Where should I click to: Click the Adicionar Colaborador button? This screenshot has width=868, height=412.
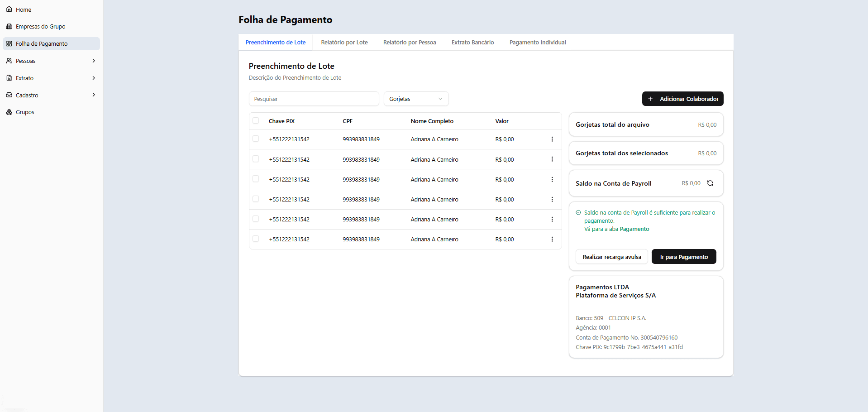click(x=682, y=99)
